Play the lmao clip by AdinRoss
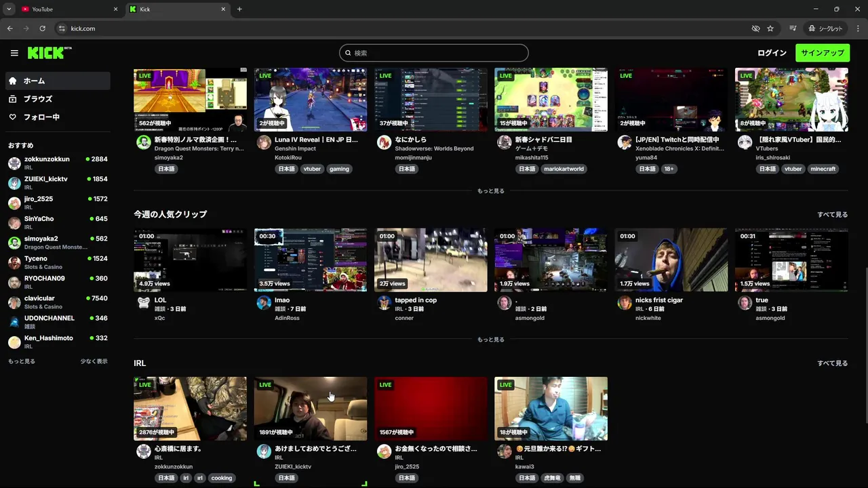Screen dimensions: 868x488 click(311, 260)
